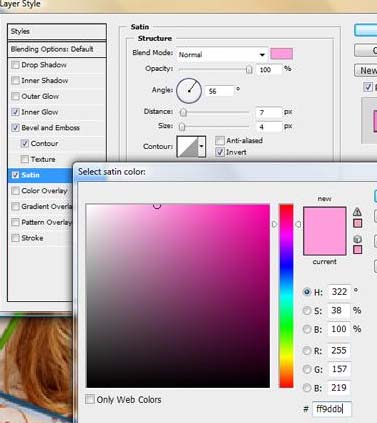The image size is (377, 423).
Task: Select the Stroke style label
Action: [32, 238]
